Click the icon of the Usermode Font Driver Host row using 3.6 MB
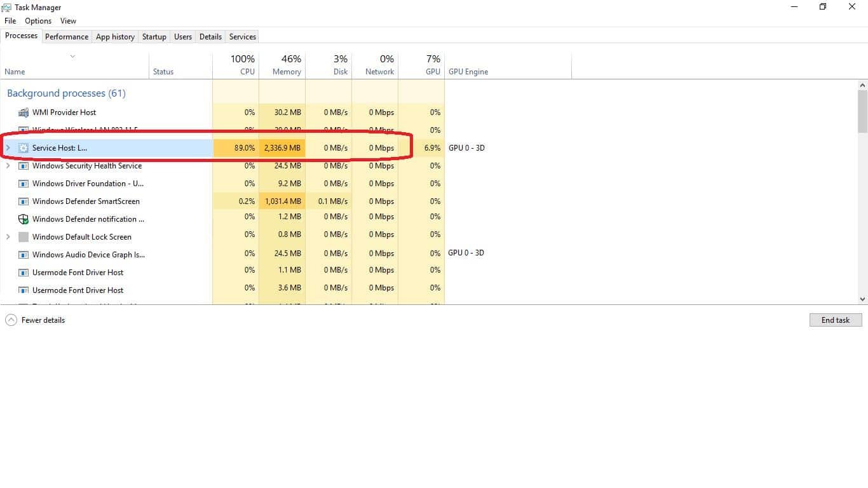Viewport: 868px width, 488px height. pos(24,290)
